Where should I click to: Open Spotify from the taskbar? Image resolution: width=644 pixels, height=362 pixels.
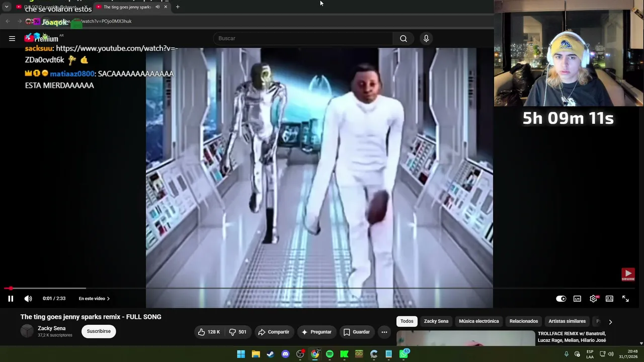pyautogui.click(x=330, y=354)
